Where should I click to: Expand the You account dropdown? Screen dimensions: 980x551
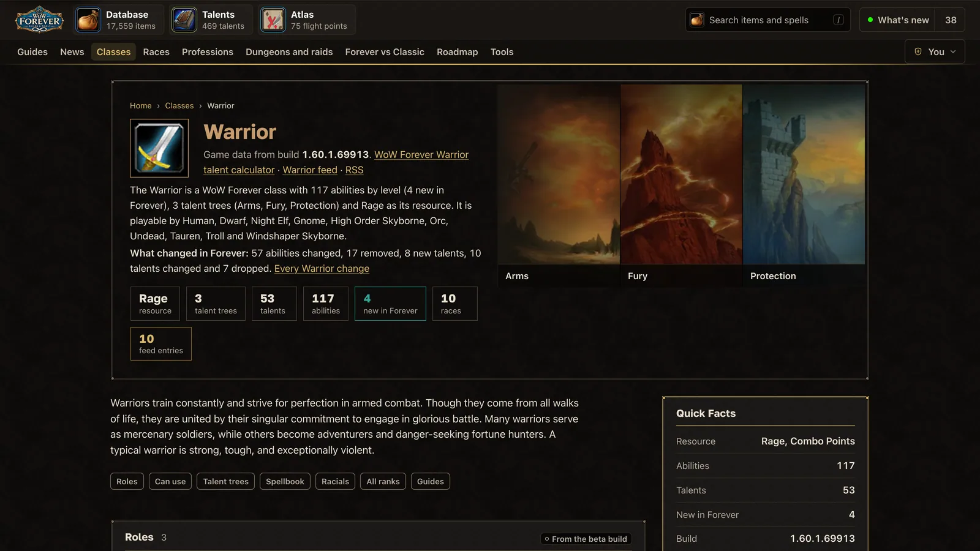point(935,51)
